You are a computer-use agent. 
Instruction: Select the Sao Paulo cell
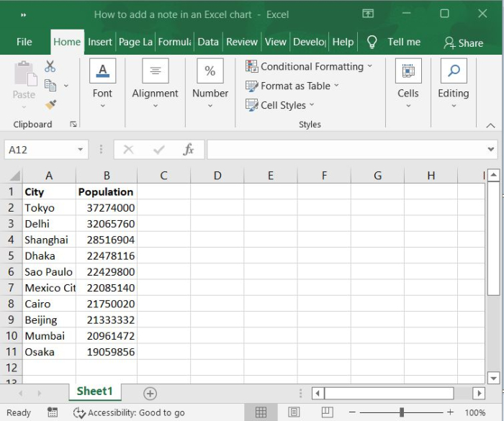coord(49,272)
